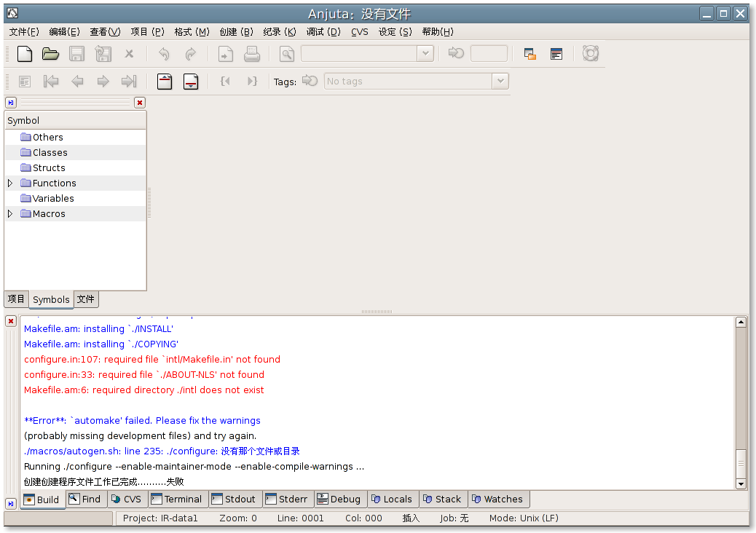Image resolution: width=756 pixels, height=533 pixels.
Task: Click the block start brace icon
Action: pos(225,82)
